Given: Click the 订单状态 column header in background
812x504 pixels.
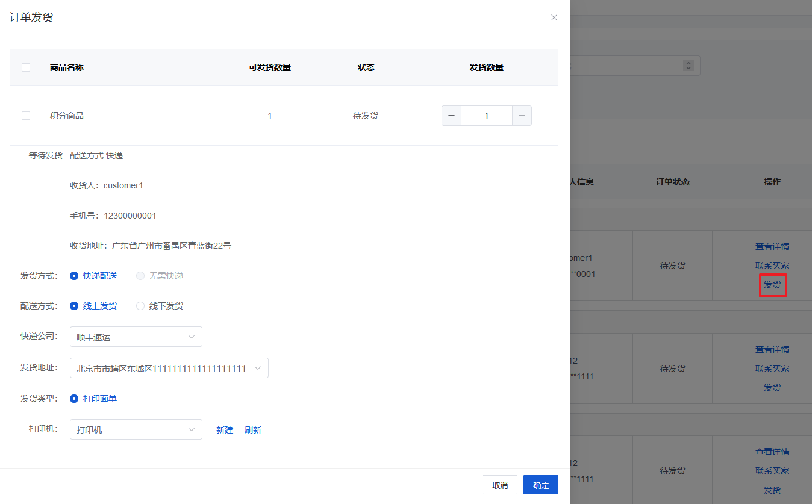Looking at the screenshot, I should point(672,182).
